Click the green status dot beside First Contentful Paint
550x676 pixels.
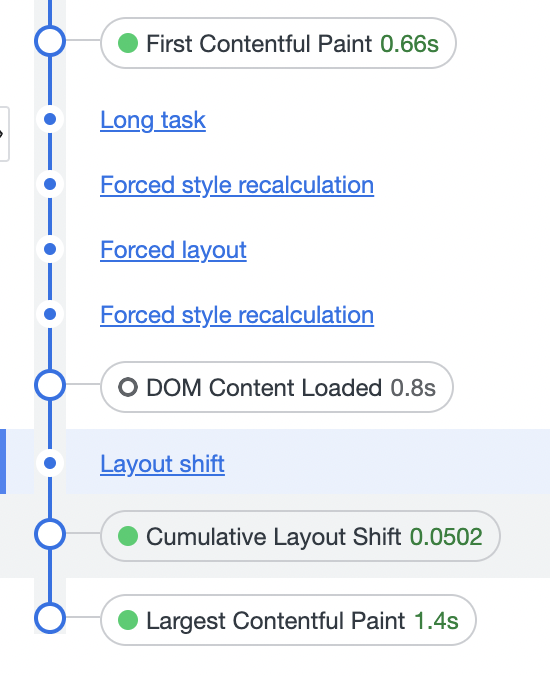[128, 43]
